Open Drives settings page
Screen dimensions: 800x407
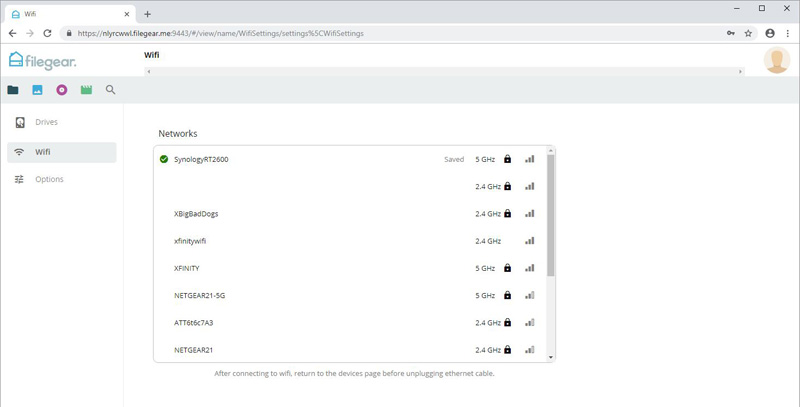(62, 122)
